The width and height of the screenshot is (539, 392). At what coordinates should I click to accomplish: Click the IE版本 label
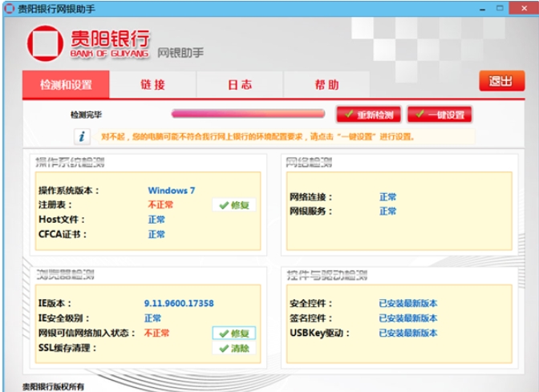55,303
